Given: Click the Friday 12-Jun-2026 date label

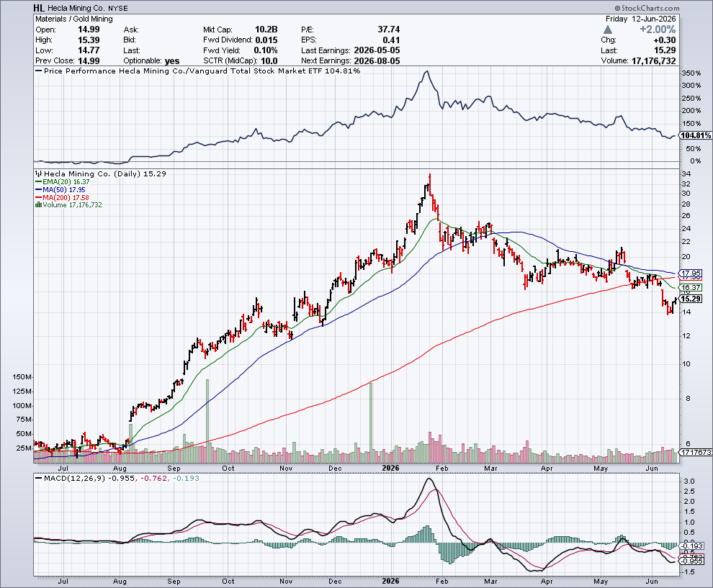Looking at the screenshot, I should (641, 19).
